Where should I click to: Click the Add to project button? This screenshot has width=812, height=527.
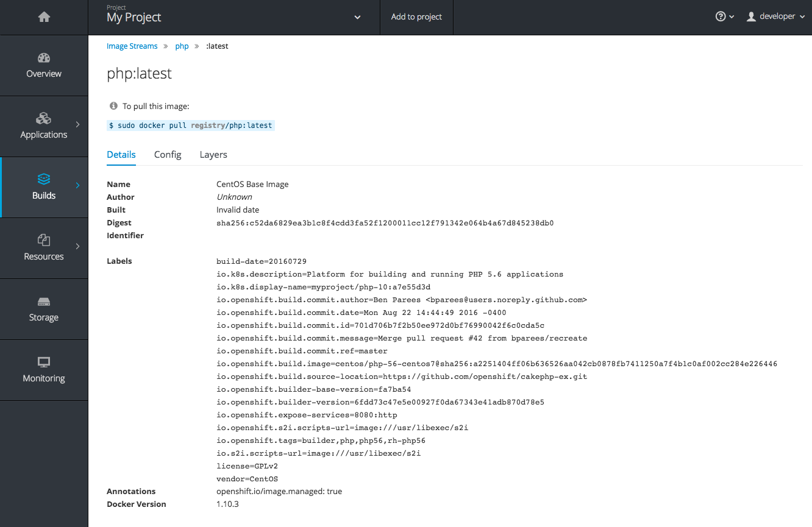click(x=416, y=16)
